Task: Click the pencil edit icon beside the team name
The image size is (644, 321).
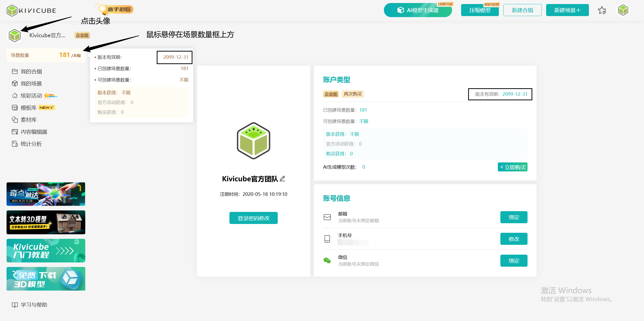Action: pos(283,179)
